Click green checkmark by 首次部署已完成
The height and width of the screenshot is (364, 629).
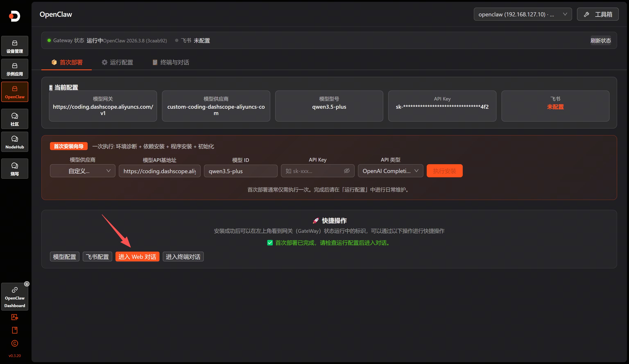(270, 243)
